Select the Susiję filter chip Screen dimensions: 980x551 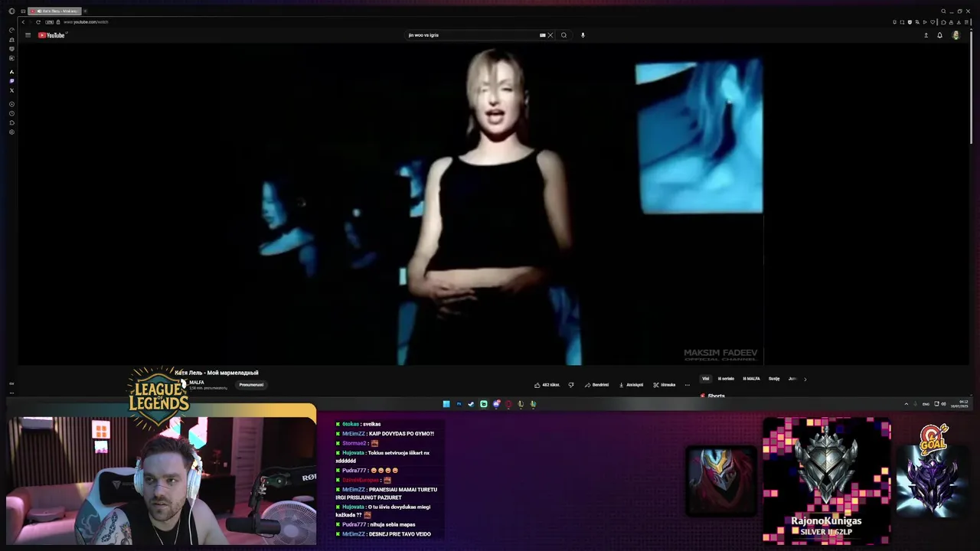tap(774, 379)
